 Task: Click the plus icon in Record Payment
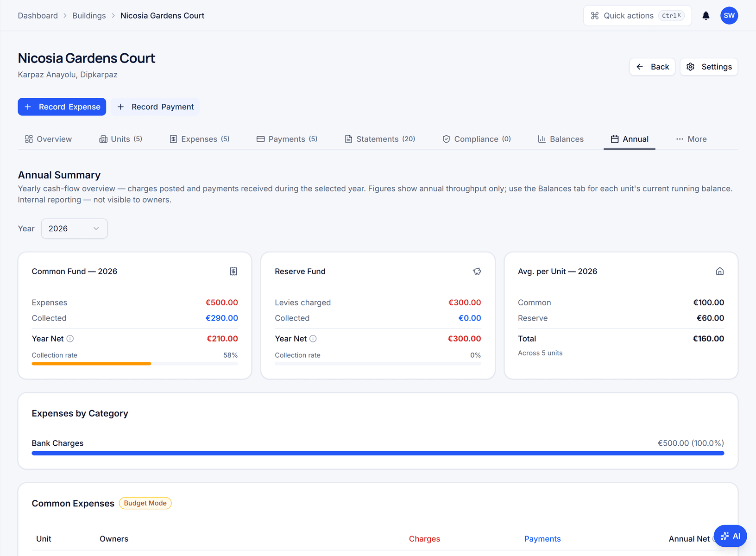[120, 107]
